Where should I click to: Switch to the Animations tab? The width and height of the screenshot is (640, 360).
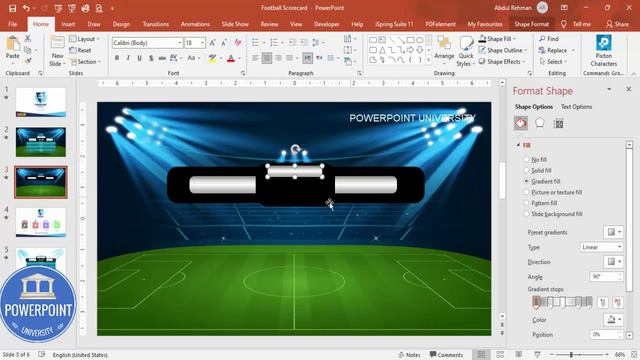[x=195, y=24]
